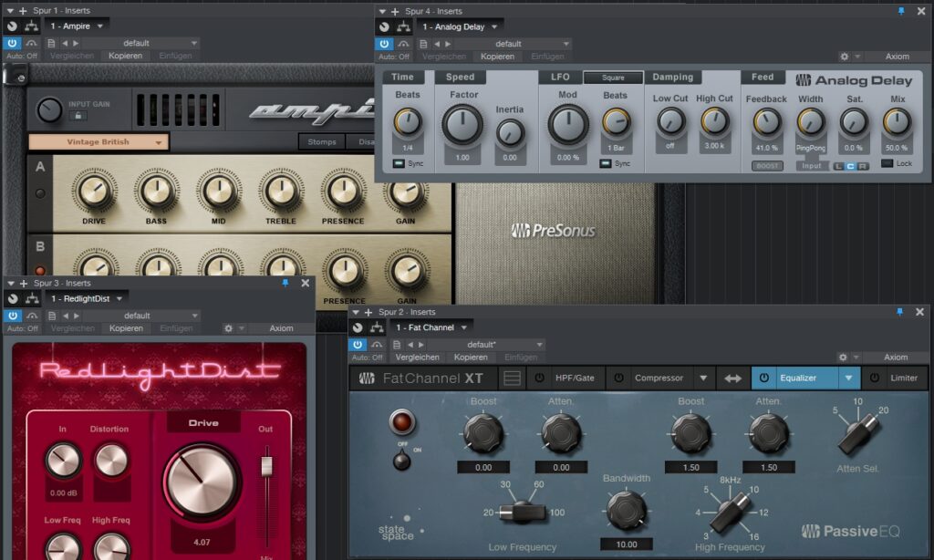Screen dimensions: 934x560
Task: Click RedlightDist Out fader handle
Action: click(267, 466)
